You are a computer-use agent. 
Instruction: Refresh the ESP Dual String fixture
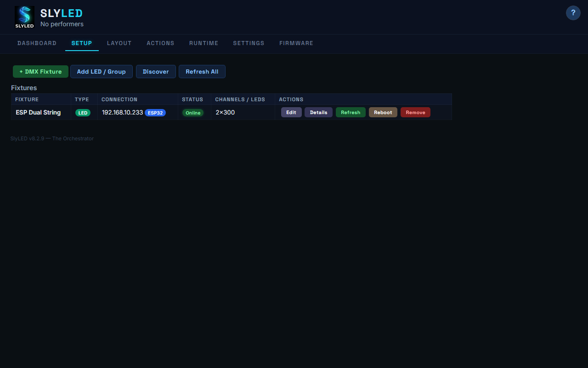click(x=351, y=112)
